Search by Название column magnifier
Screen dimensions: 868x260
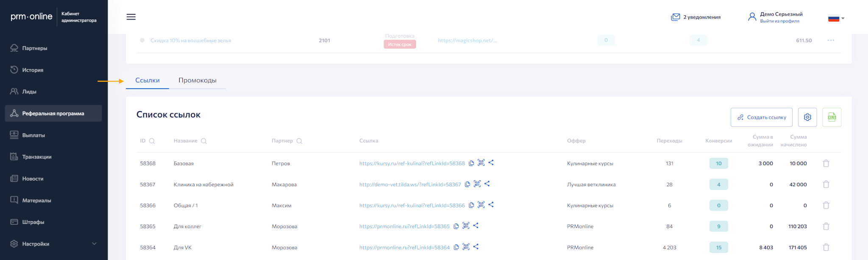click(204, 141)
